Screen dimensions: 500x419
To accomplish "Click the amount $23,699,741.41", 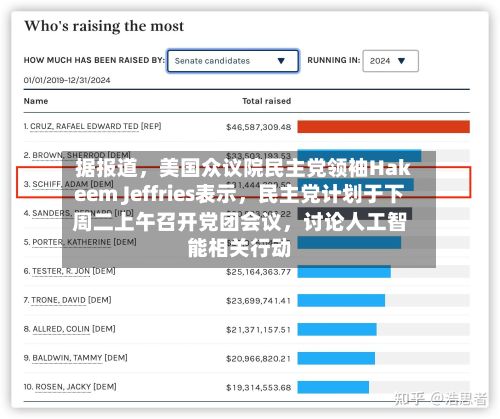I will coord(259,301).
